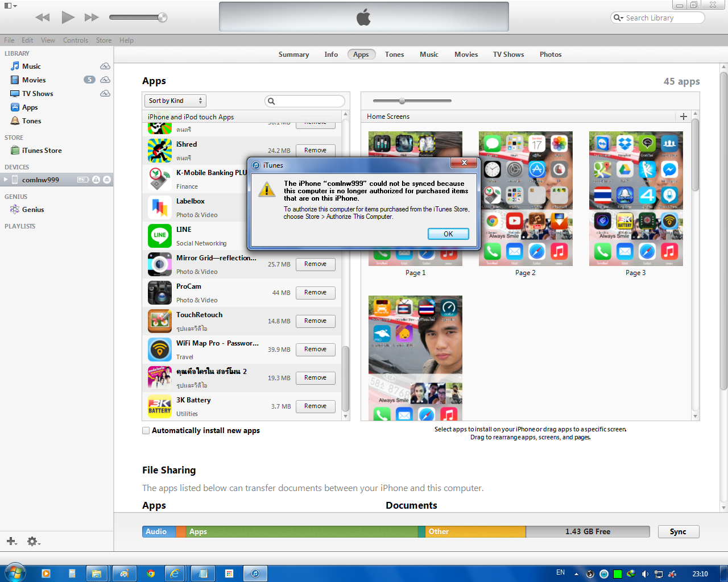Viewport: 728px width, 582px height.
Task: Open the Edit menu
Action: (x=27, y=40)
